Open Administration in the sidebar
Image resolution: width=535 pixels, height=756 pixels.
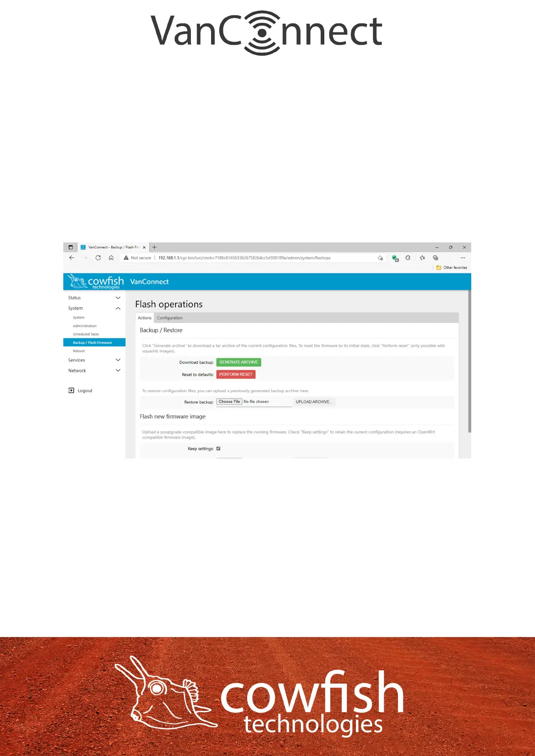[85, 326]
